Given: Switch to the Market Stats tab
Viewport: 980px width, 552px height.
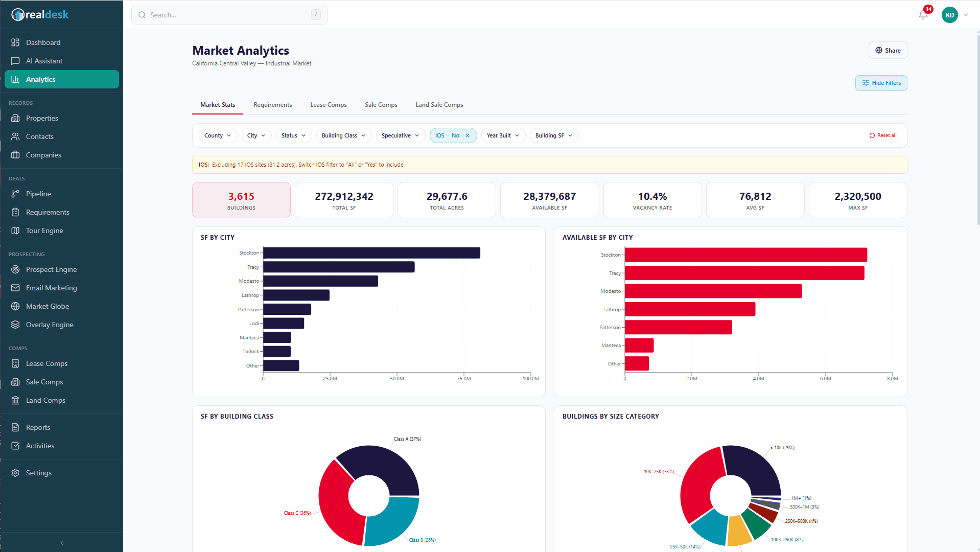Looking at the screenshot, I should pos(218,105).
